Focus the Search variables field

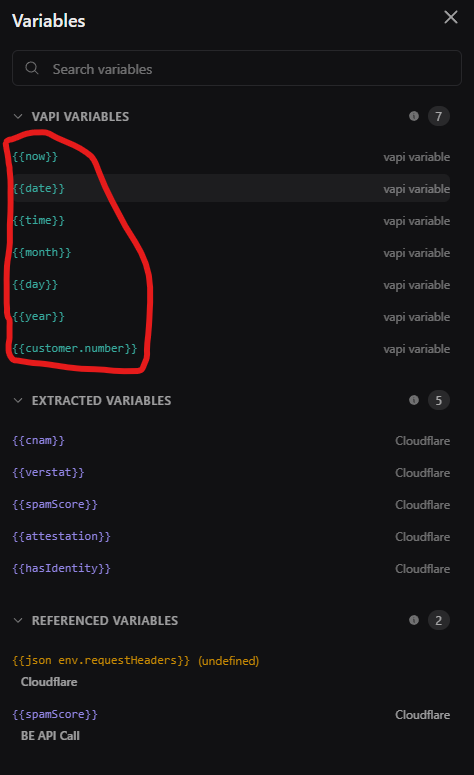tap(237, 68)
